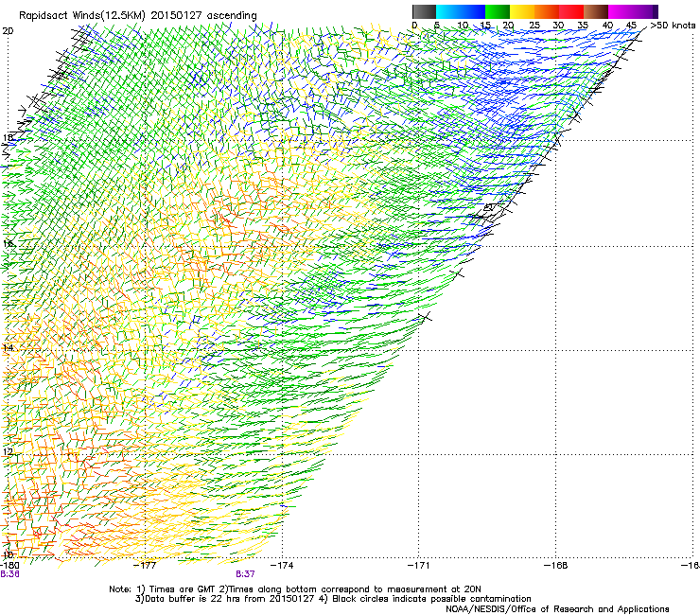Click the gray 0-5 knots legend segment

424,11
